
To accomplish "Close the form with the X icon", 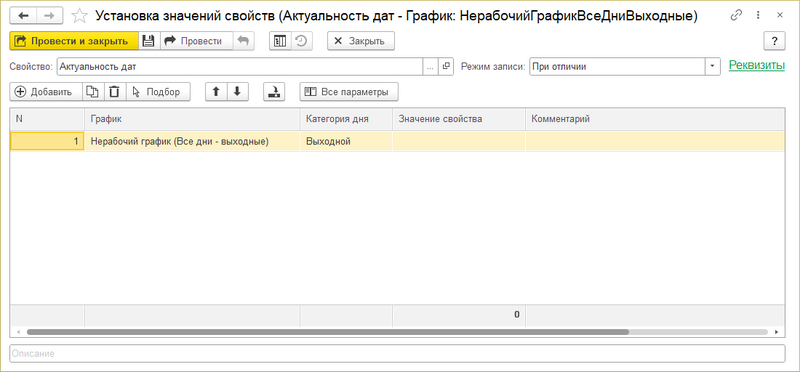I will 780,15.
